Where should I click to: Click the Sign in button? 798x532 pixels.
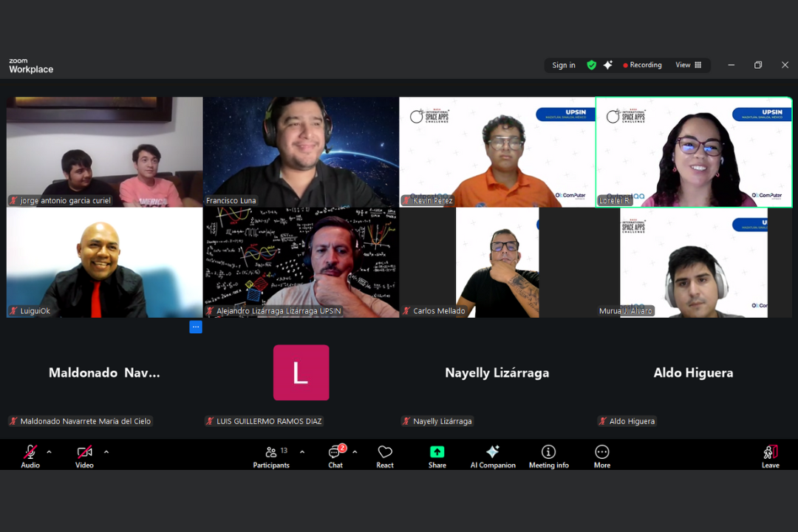[564, 65]
